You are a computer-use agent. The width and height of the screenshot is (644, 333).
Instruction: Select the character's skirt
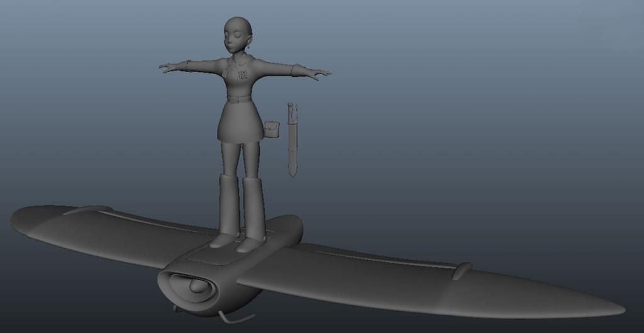pyautogui.click(x=239, y=123)
